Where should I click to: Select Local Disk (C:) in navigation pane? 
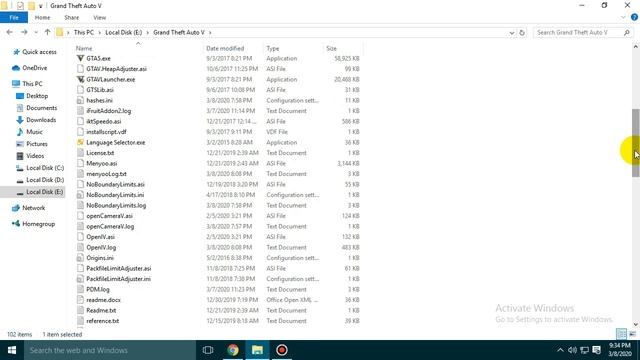[45, 168]
